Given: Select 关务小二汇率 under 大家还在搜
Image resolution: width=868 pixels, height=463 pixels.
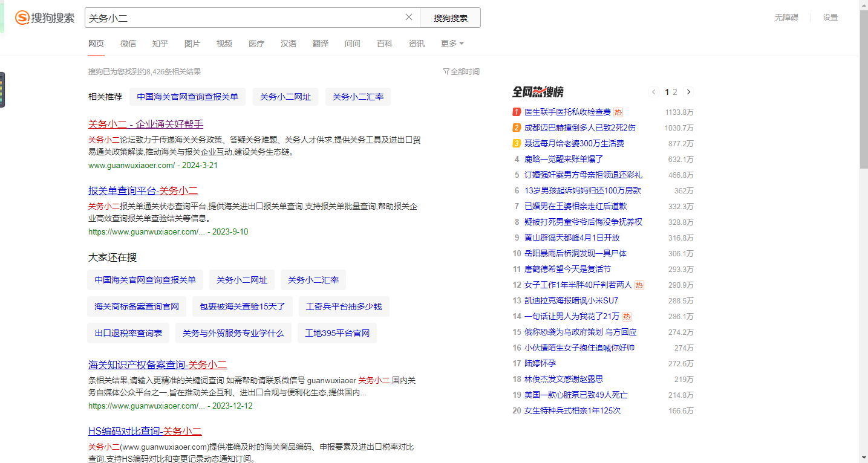Looking at the screenshot, I should coord(313,280).
